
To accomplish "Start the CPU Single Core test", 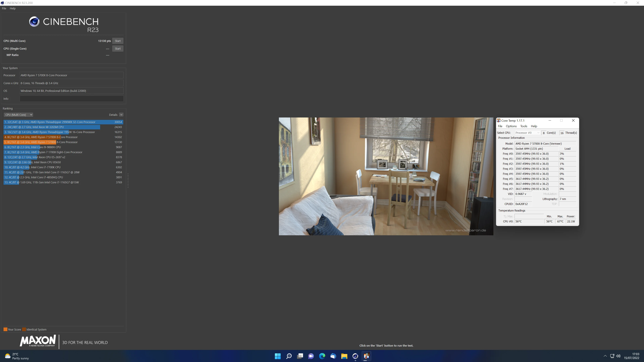I will 118,48.
